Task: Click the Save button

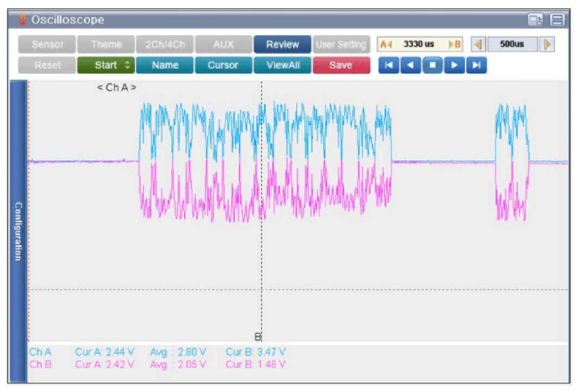Action: [340, 65]
